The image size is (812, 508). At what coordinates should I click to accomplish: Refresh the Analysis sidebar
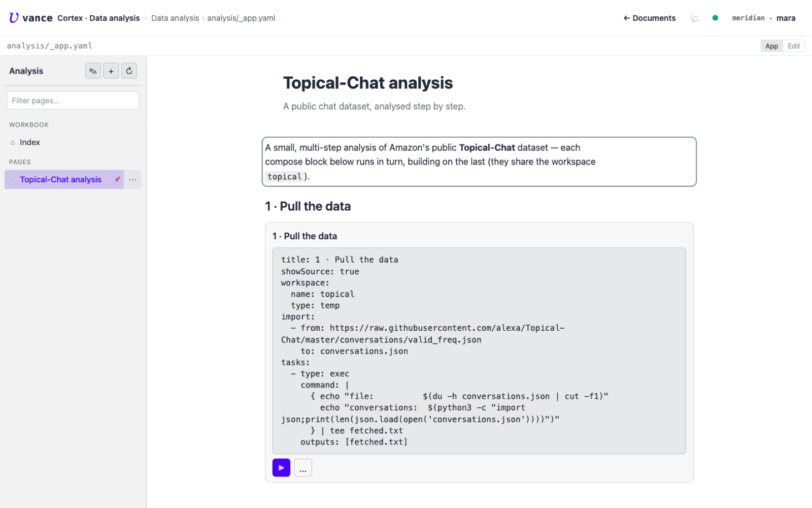[129, 71]
